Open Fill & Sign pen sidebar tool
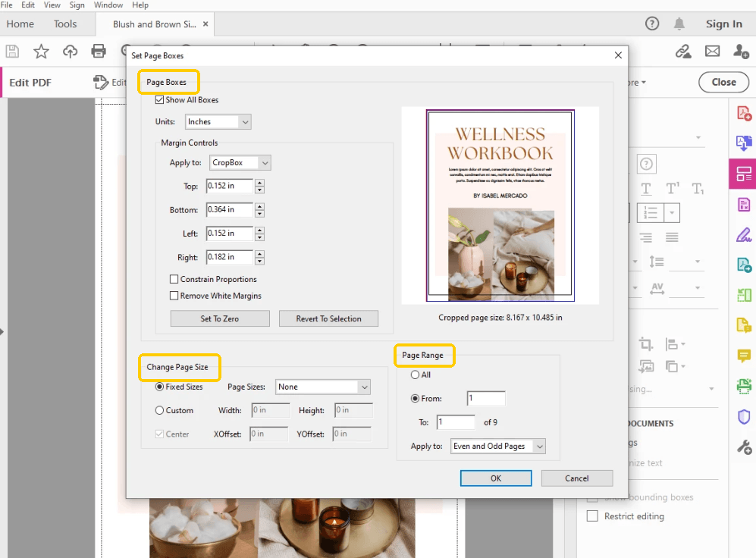756x558 pixels. 744,235
